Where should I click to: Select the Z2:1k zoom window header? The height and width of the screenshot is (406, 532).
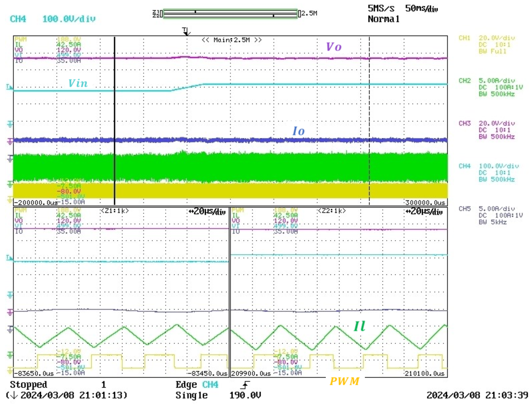(332, 211)
